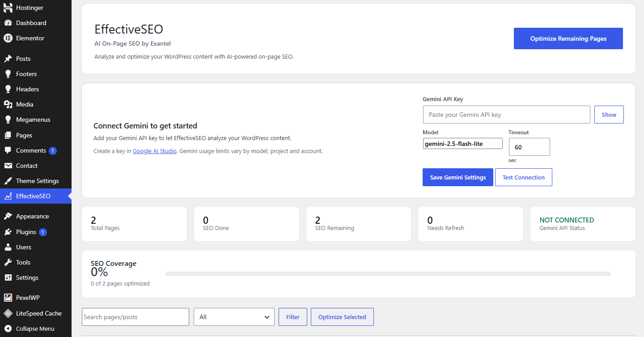Viewport: 644px width, 337px height.
Task: Click the "AI On-Page SEO by Exantel" subtitle
Action: coord(133,43)
